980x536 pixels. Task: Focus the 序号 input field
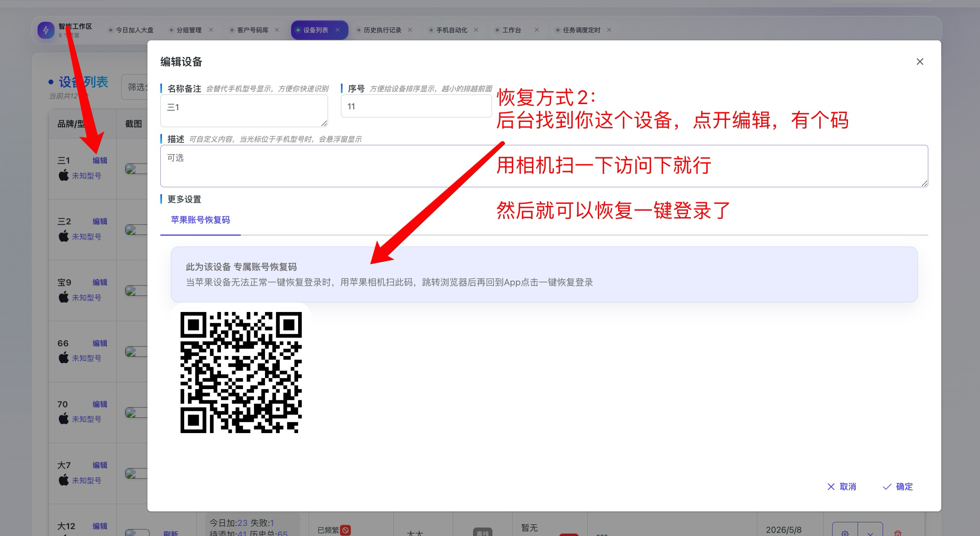(x=416, y=107)
